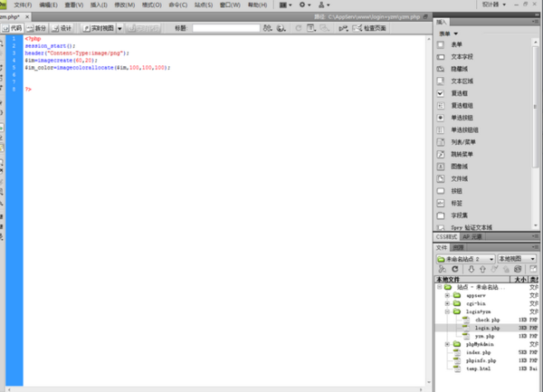This screenshot has width=543, height=392.
Task: Click the refresh files icon
Action: [455, 269]
